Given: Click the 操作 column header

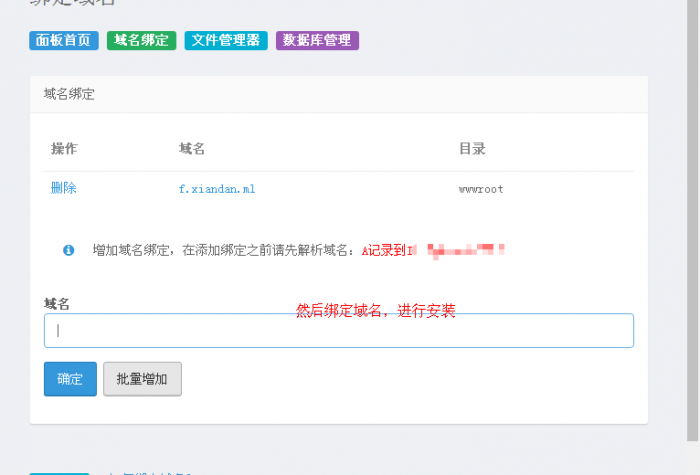Looking at the screenshot, I should click(x=64, y=149).
